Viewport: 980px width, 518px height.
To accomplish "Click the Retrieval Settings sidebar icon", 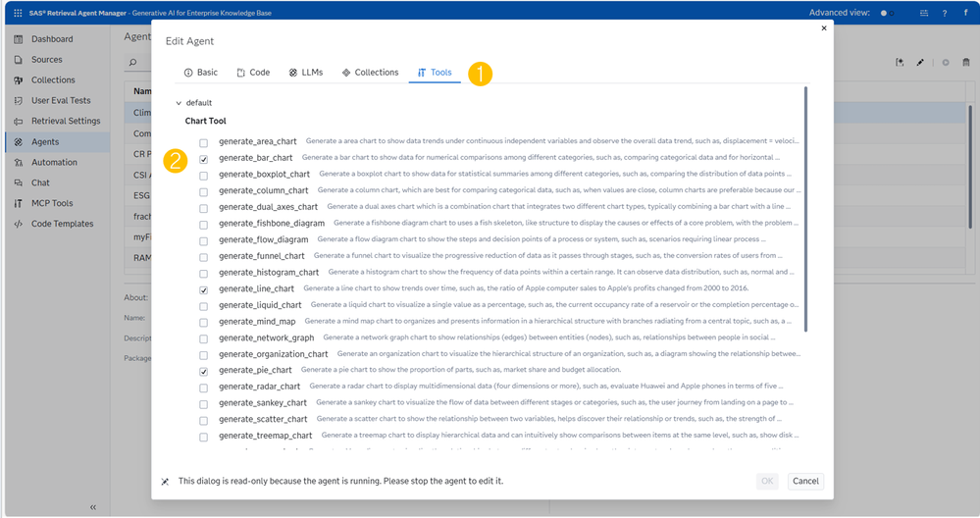I will [18, 122].
